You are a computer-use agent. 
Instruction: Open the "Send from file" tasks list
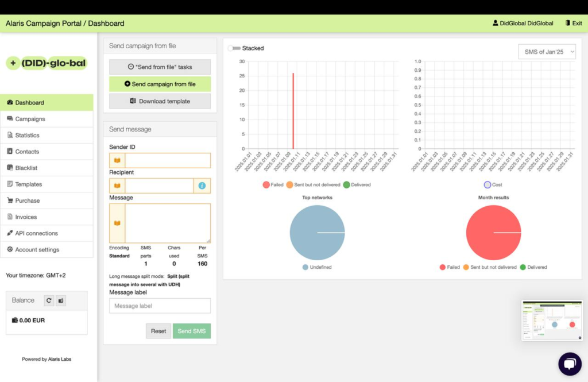coord(160,67)
